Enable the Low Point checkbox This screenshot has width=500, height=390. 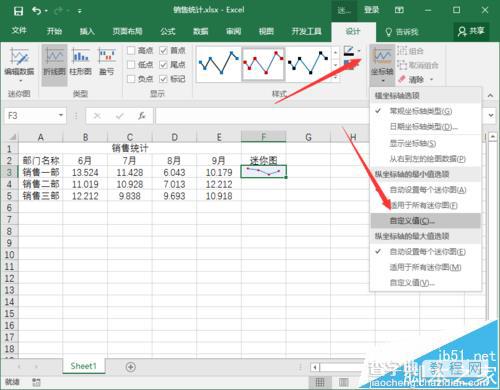pos(131,65)
